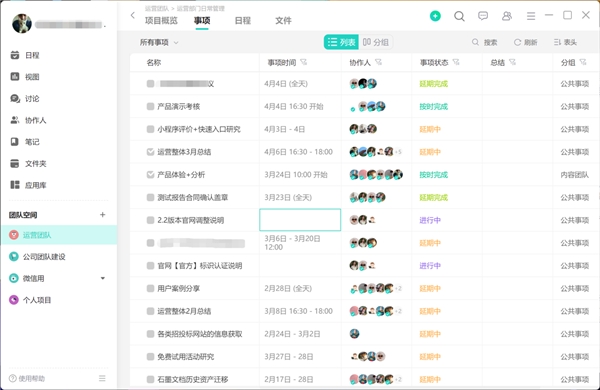Open the hamburger menu icon in the top bar

531,16
